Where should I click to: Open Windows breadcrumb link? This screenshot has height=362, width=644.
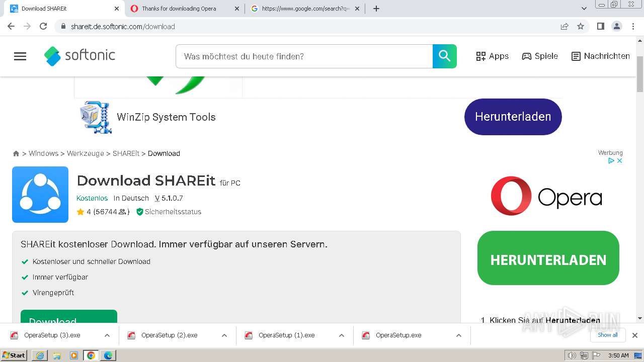(x=43, y=153)
